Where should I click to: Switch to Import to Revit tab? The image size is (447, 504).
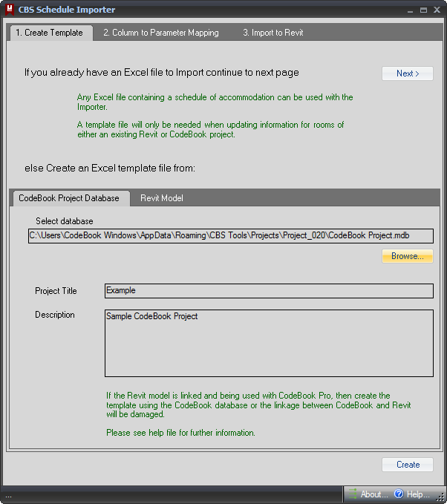coord(273,33)
